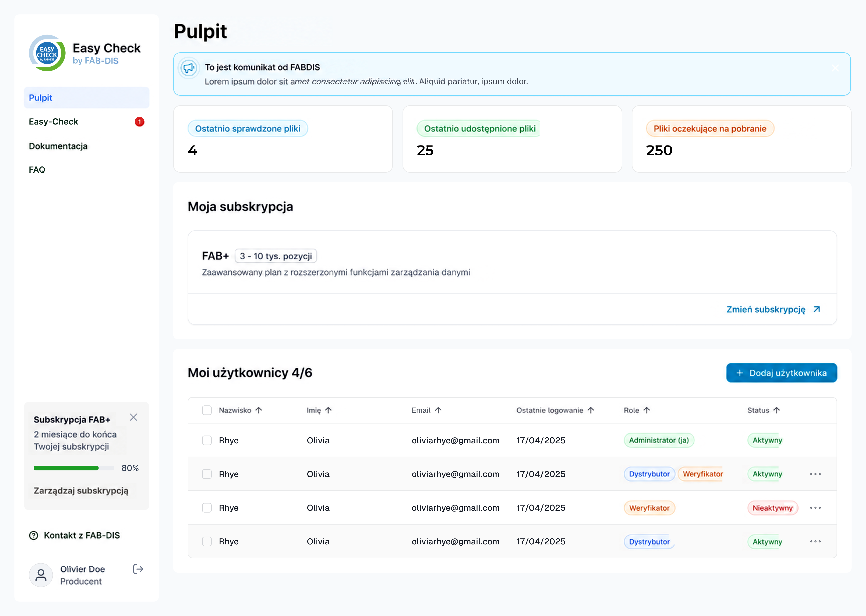Open the three-dots menu for Dystrybutor Weryfikator row

point(815,474)
